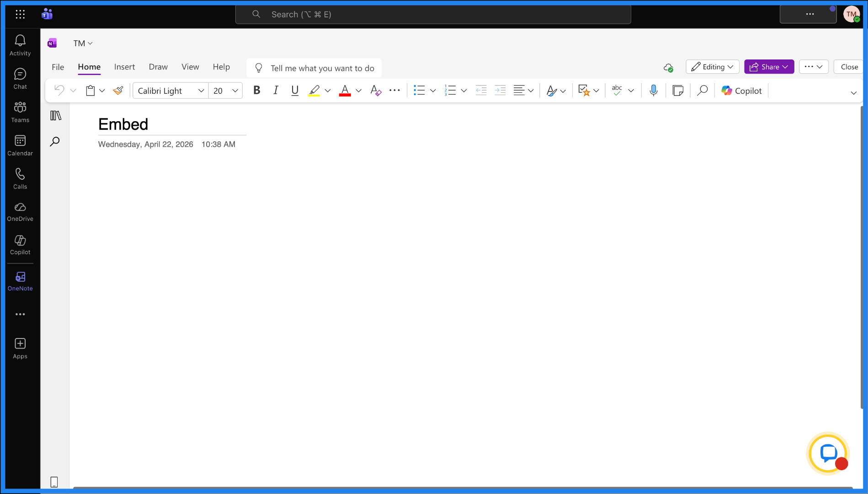Open Tags dropdown

pyautogui.click(x=588, y=91)
